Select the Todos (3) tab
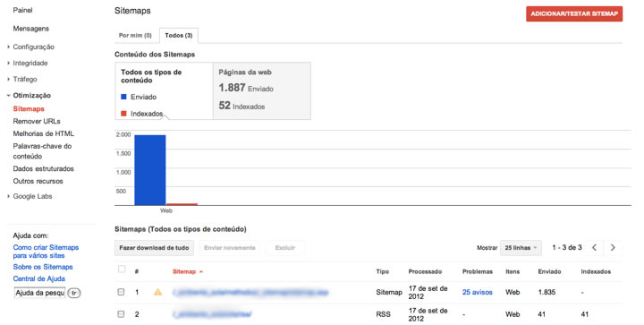The height and width of the screenshot is (325, 644). pyautogui.click(x=179, y=35)
